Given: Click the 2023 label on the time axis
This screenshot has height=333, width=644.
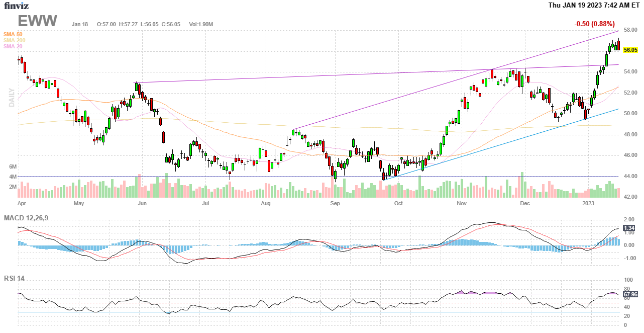Looking at the screenshot, I should click(588, 204).
